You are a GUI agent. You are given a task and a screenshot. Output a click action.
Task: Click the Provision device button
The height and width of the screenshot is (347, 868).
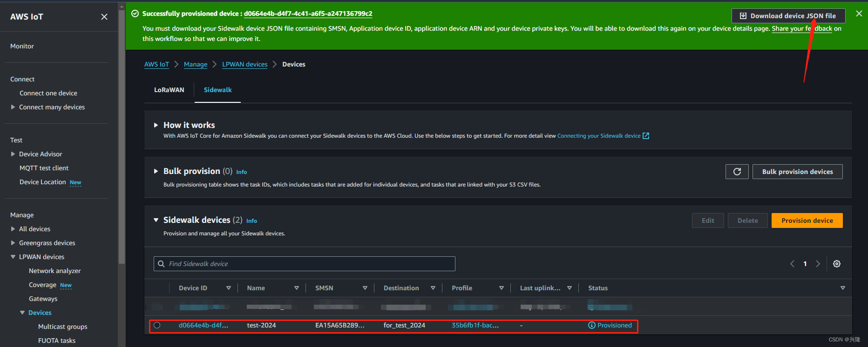807,220
